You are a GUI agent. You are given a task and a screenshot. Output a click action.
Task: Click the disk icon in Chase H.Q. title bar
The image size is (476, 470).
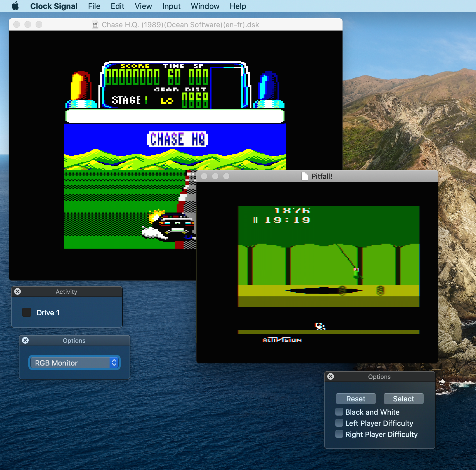click(95, 24)
